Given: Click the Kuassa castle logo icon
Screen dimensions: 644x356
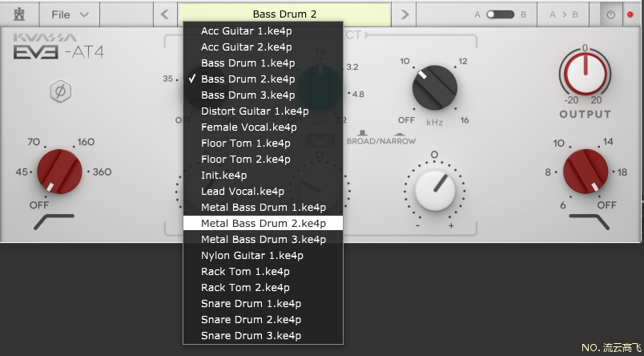Looking at the screenshot, I should coord(19,14).
